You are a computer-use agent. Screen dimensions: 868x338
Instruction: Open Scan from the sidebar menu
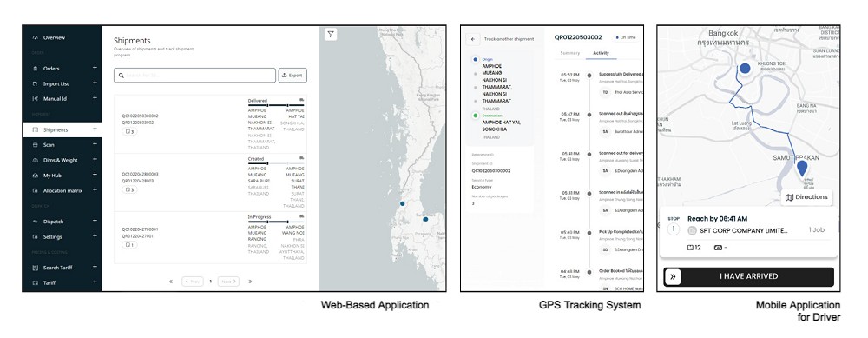click(x=49, y=144)
